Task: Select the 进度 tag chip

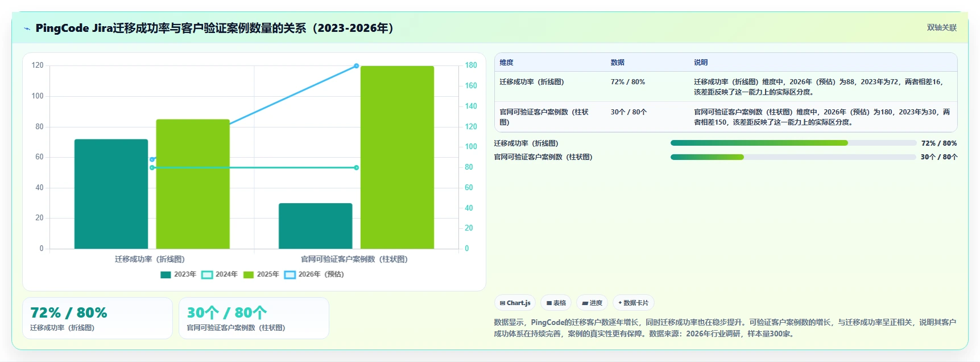Action: click(592, 303)
